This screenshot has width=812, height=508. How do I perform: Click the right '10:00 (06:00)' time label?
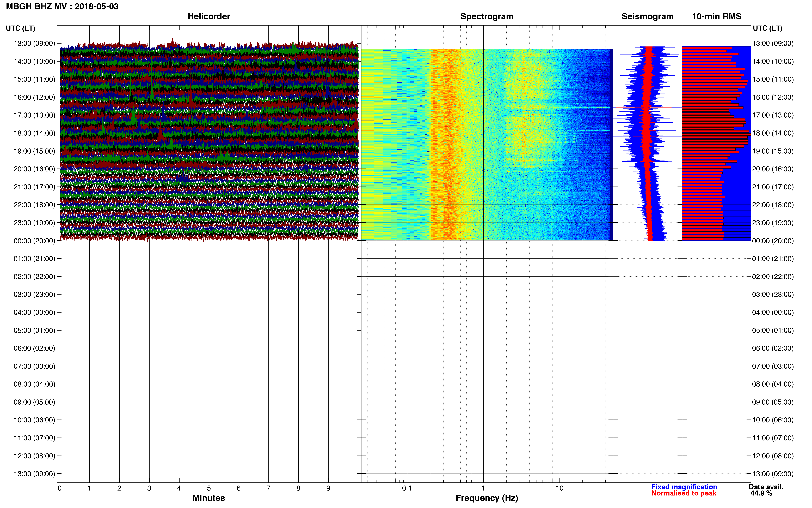coord(773,420)
